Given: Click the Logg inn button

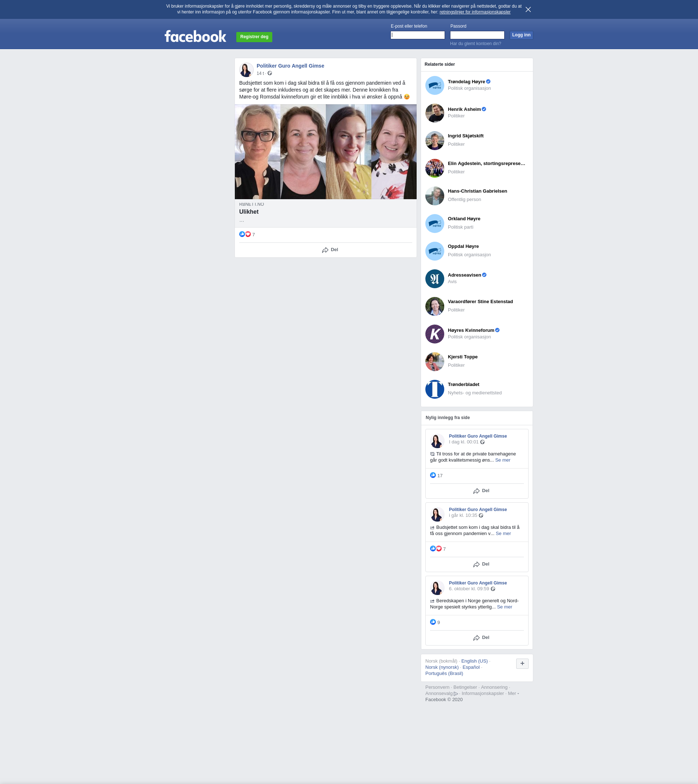Looking at the screenshot, I should click(521, 35).
